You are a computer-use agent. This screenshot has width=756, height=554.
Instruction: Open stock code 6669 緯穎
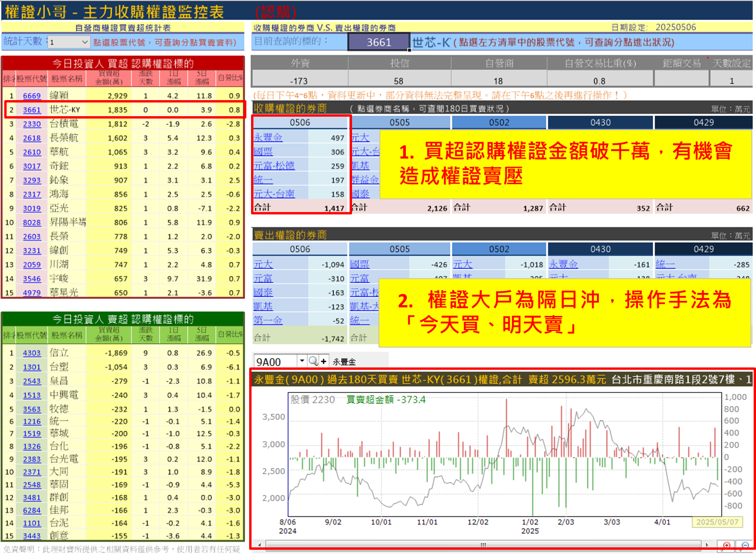pyautogui.click(x=32, y=96)
